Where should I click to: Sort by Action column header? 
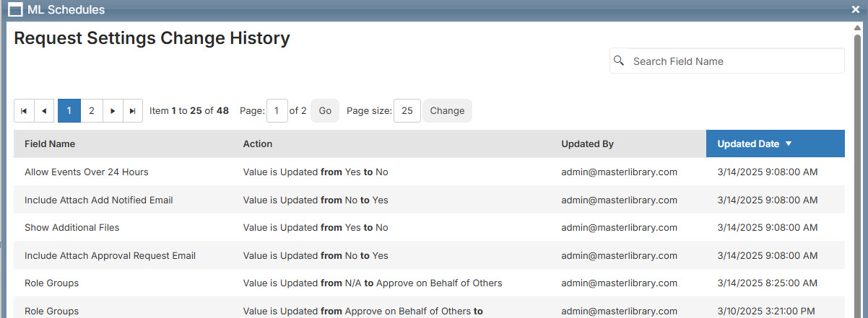click(x=258, y=143)
